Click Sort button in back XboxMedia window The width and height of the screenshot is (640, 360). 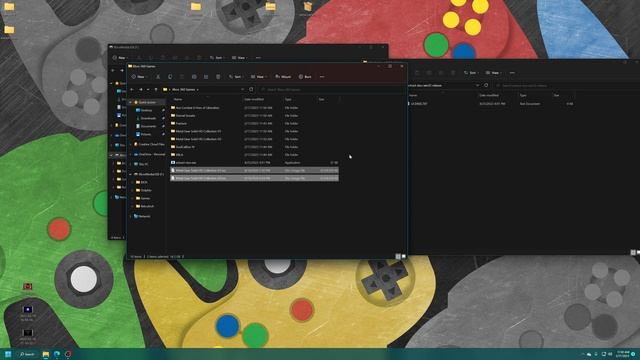pos(217,58)
